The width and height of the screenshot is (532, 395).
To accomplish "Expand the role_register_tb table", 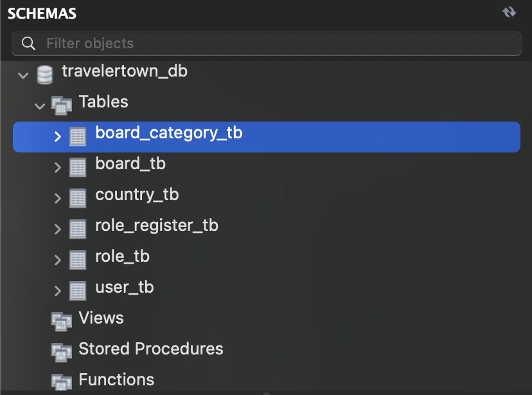I will [57, 229].
